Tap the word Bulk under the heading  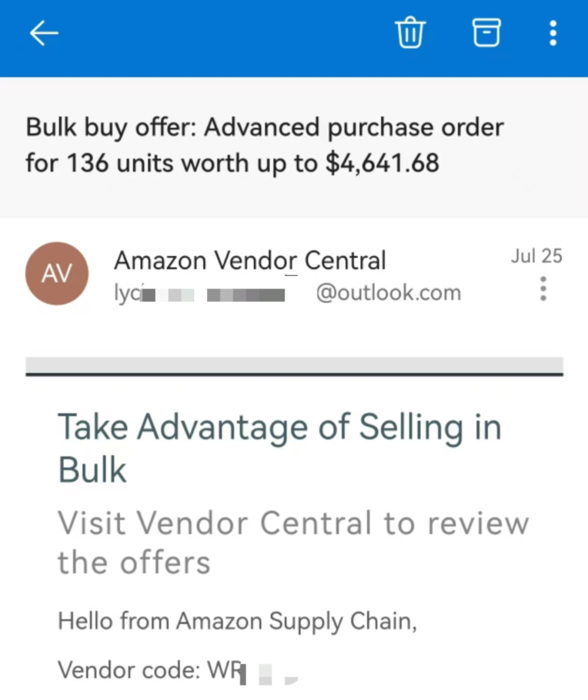tap(92, 470)
